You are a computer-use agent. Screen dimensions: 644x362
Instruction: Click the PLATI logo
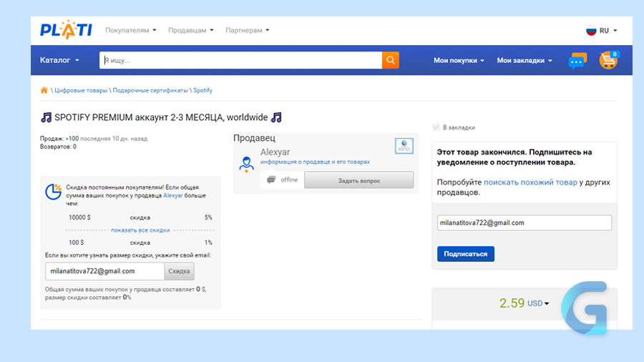click(x=66, y=29)
